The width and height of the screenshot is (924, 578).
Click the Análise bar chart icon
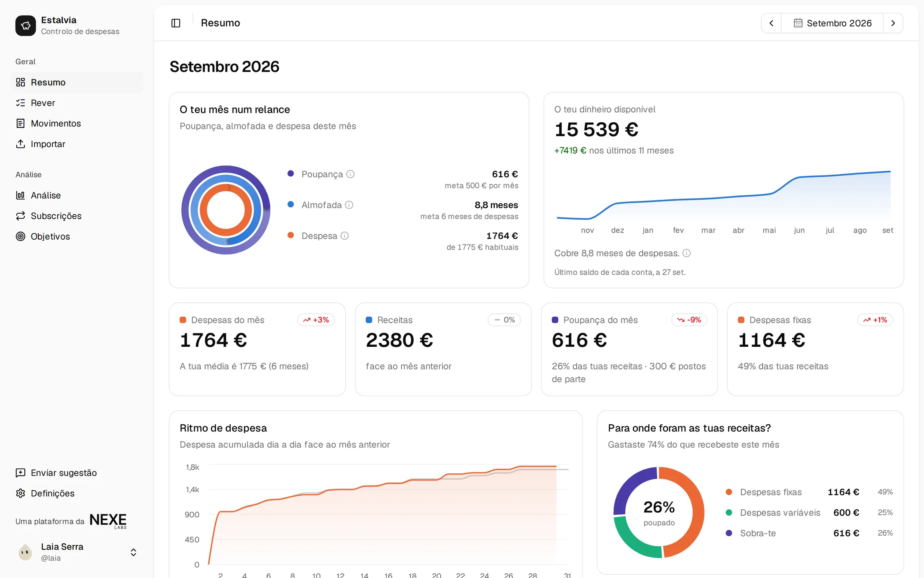[x=21, y=195]
